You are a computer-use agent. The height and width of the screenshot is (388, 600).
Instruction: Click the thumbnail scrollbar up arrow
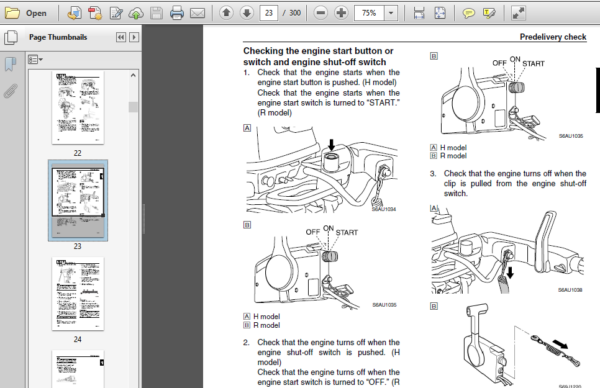pos(133,75)
